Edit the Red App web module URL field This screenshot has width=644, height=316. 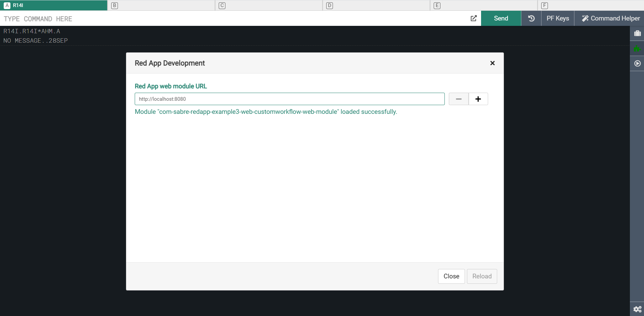point(290,99)
